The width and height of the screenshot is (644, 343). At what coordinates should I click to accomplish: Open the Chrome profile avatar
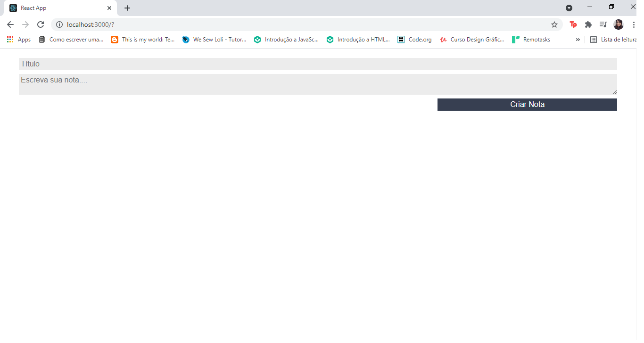tap(619, 24)
